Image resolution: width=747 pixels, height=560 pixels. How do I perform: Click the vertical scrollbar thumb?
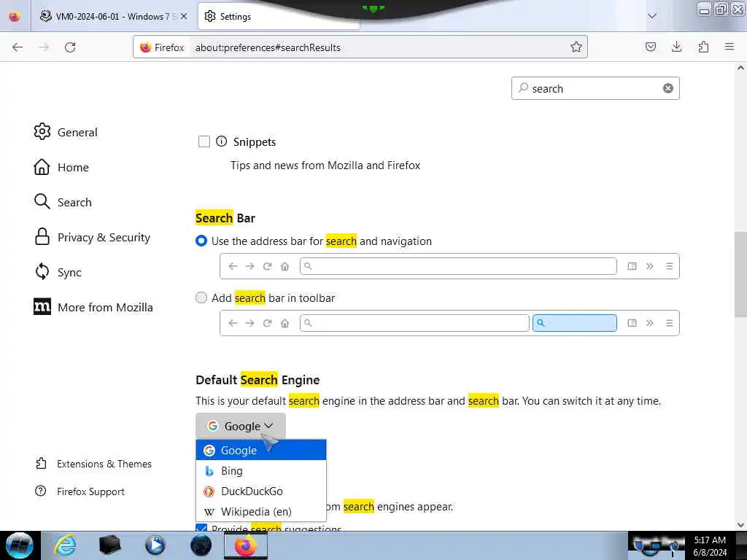click(740, 274)
